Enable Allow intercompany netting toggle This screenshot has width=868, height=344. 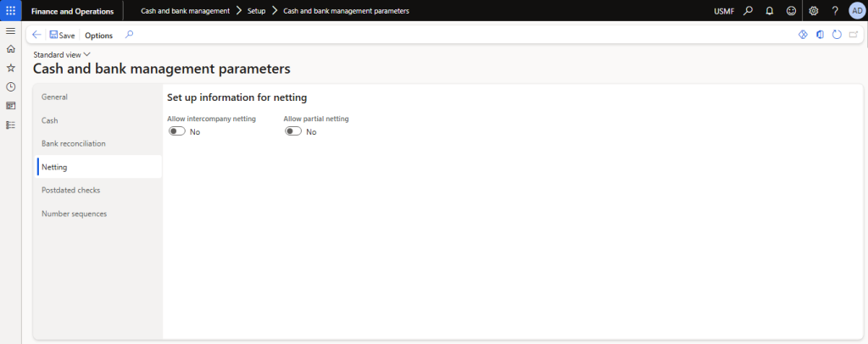pyautogui.click(x=176, y=131)
